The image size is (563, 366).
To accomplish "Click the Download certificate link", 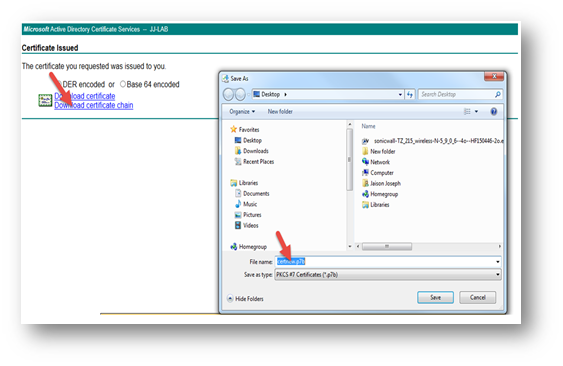I will 85,96.
